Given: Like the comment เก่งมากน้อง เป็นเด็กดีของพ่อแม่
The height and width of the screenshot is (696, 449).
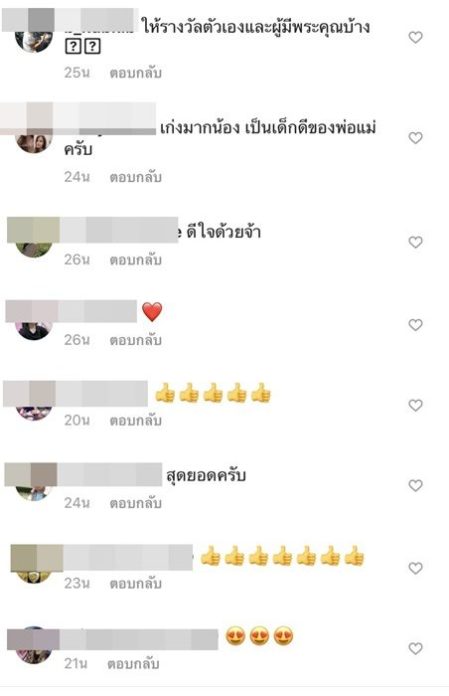Looking at the screenshot, I should [x=415, y=138].
